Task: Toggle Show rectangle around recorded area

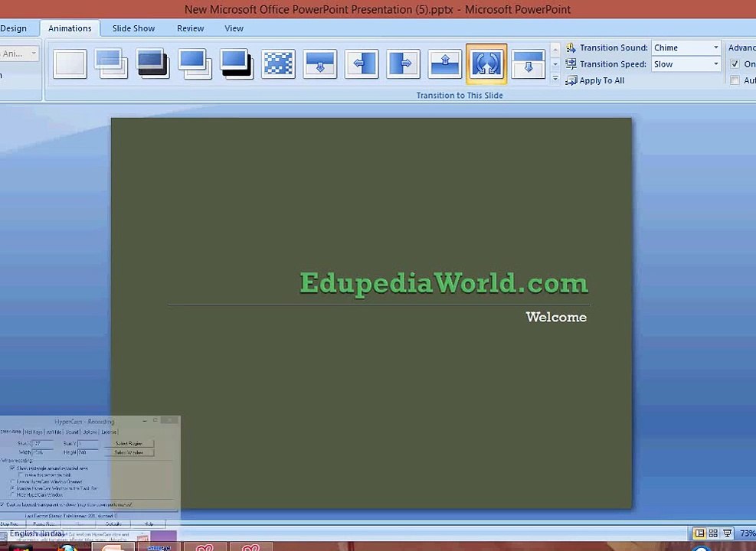Action: (x=12, y=468)
